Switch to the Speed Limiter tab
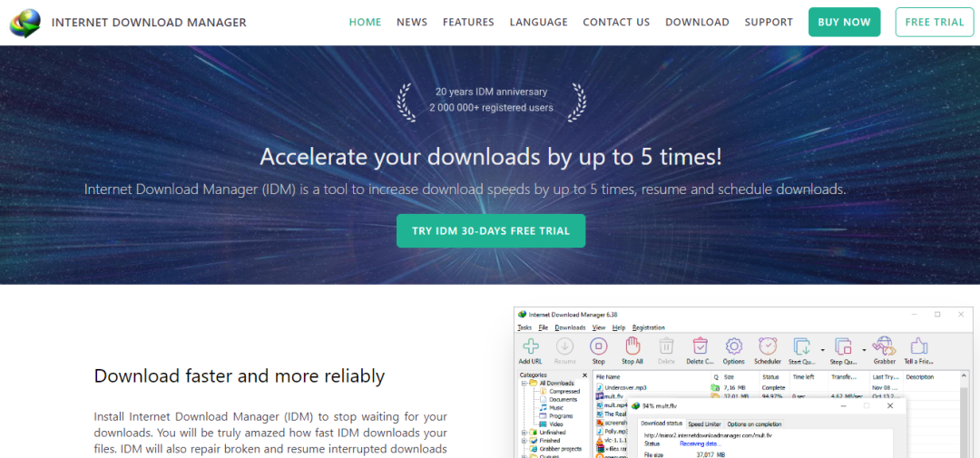The image size is (980, 458). coord(704,424)
